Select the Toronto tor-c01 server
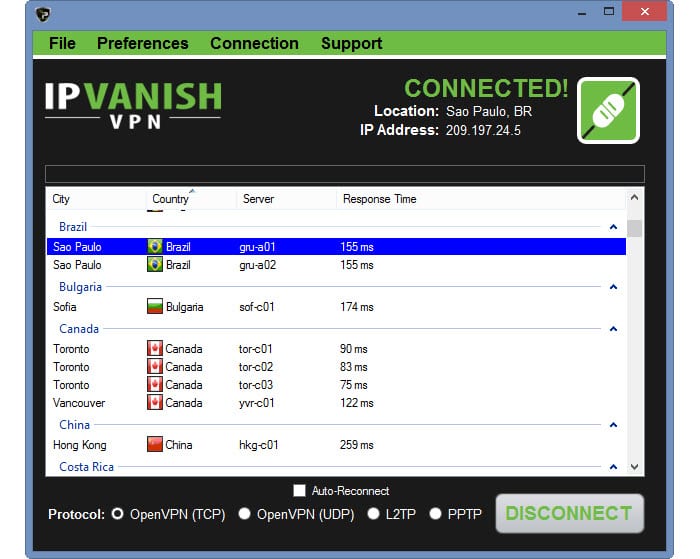This screenshot has width=700, height=559. 336,348
